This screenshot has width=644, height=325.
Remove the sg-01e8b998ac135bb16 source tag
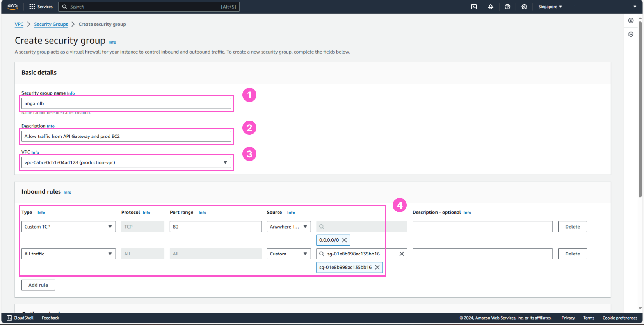377,268
